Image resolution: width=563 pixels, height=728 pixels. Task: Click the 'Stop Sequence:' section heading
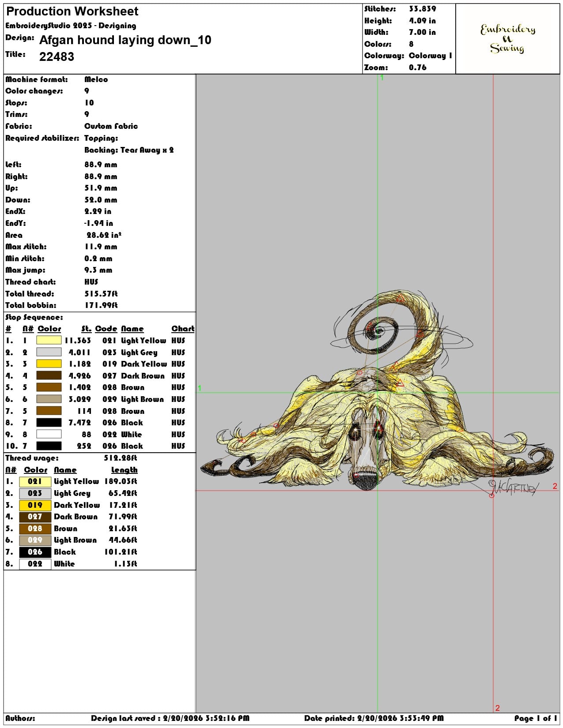pos(34,317)
